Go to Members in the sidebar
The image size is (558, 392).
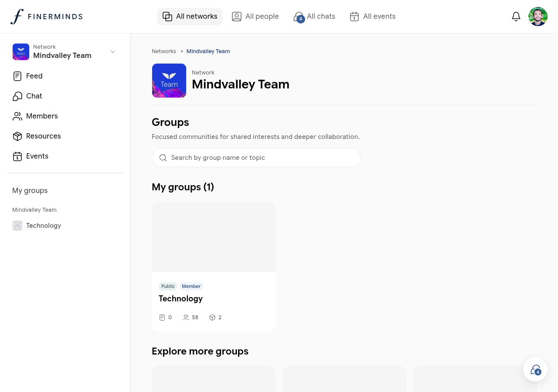pyautogui.click(x=65, y=116)
